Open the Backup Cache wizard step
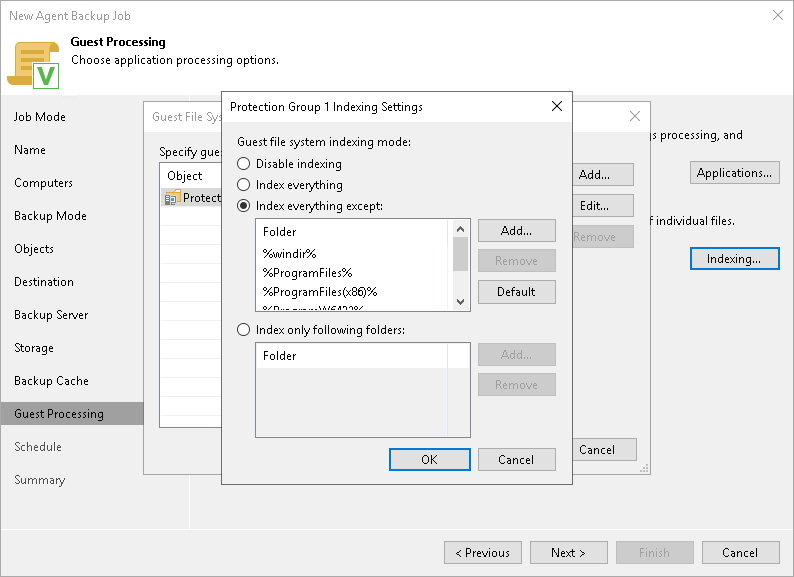The width and height of the screenshot is (794, 577). (52, 381)
